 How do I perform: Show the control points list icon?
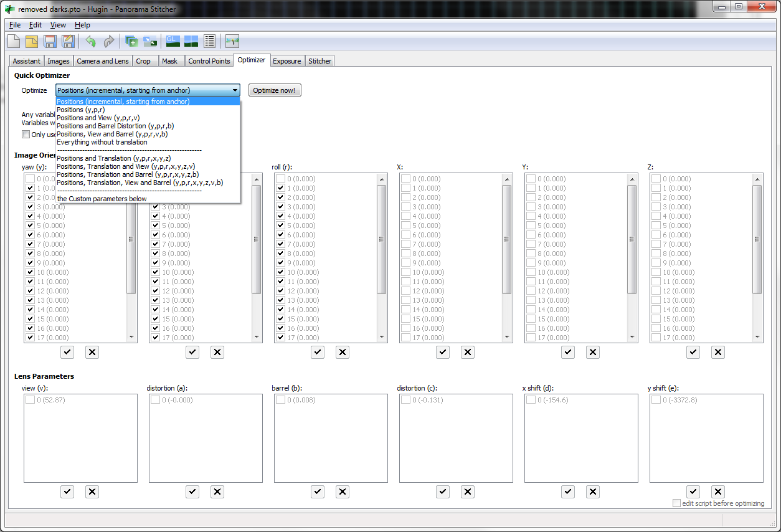[209, 42]
